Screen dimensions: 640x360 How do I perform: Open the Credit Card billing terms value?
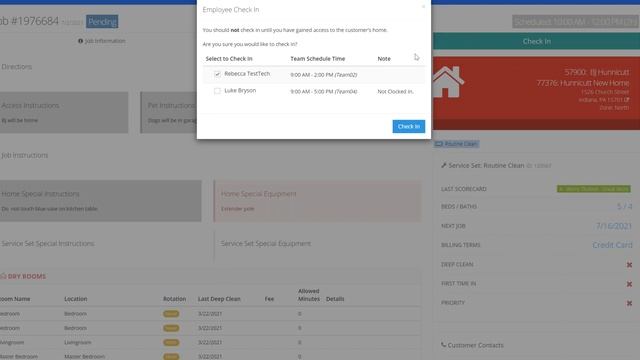(x=612, y=245)
